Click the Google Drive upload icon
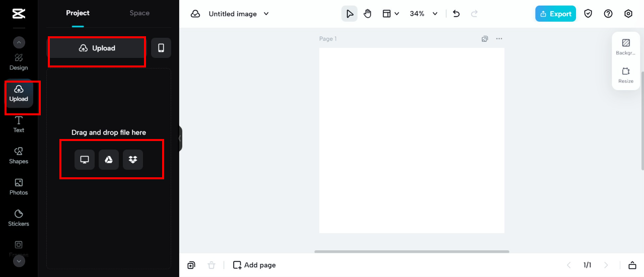The height and width of the screenshot is (277, 644). click(109, 160)
